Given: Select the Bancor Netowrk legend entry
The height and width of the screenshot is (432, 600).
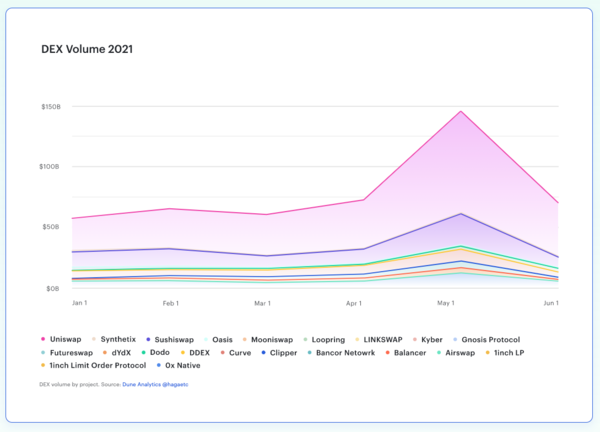Looking at the screenshot, I should [x=341, y=353].
